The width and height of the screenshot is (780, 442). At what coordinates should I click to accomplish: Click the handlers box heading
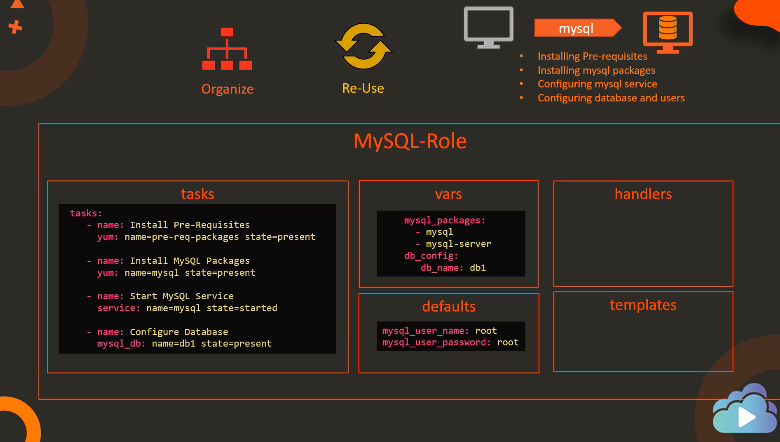[x=643, y=194]
